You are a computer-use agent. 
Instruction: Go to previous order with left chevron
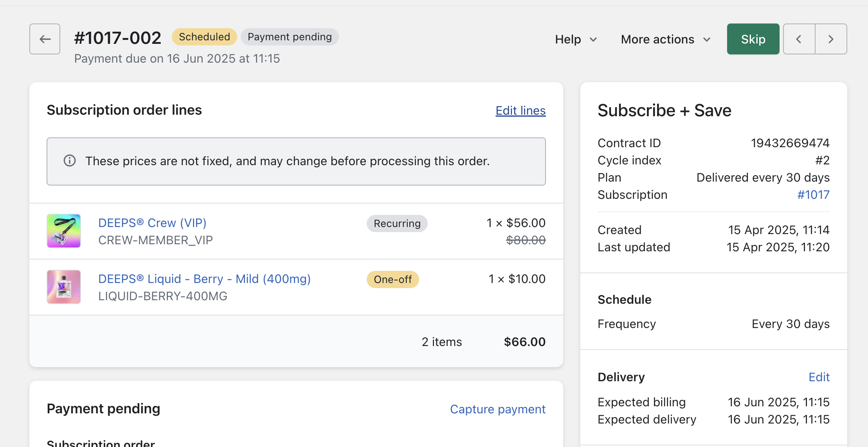click(x=799, y=39)
